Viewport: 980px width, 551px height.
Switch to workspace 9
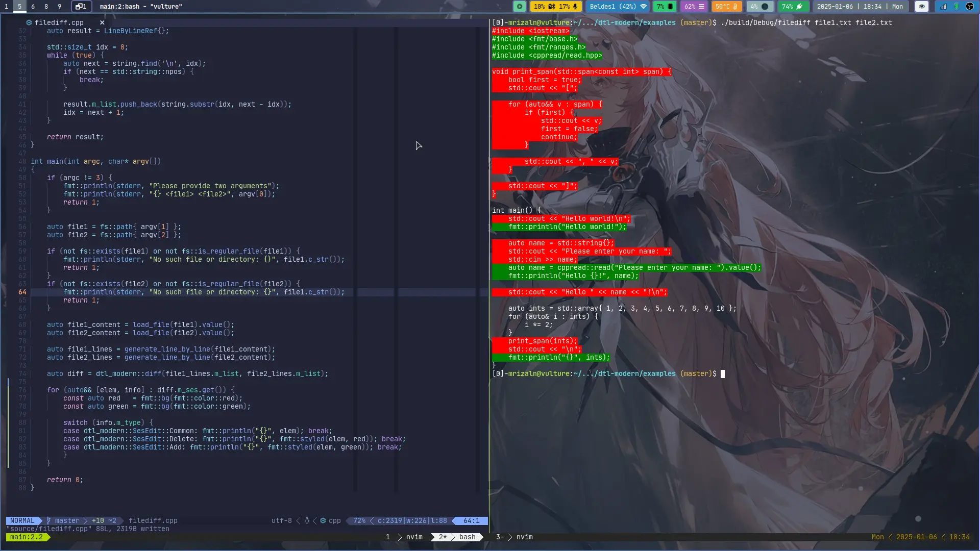click(59, 7)
